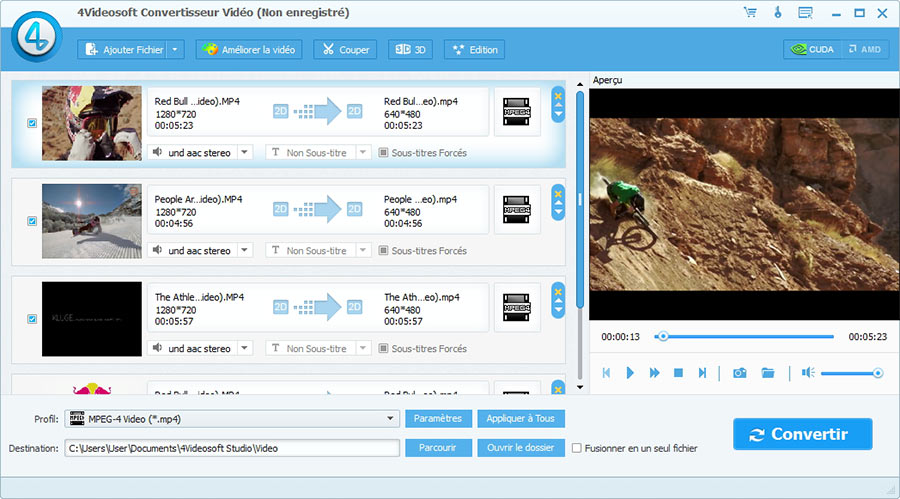
Task: Open audio track dropdown of first video
Action: [x=244, y=153]
